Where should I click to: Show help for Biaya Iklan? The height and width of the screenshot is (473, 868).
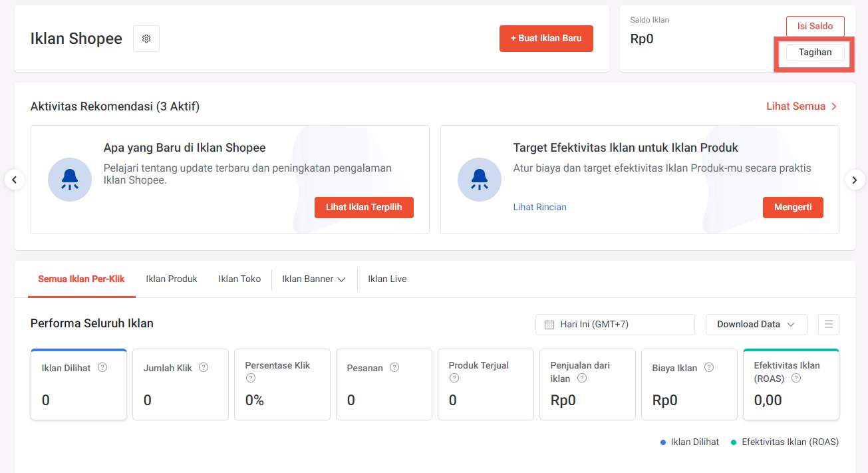[709, 367]
